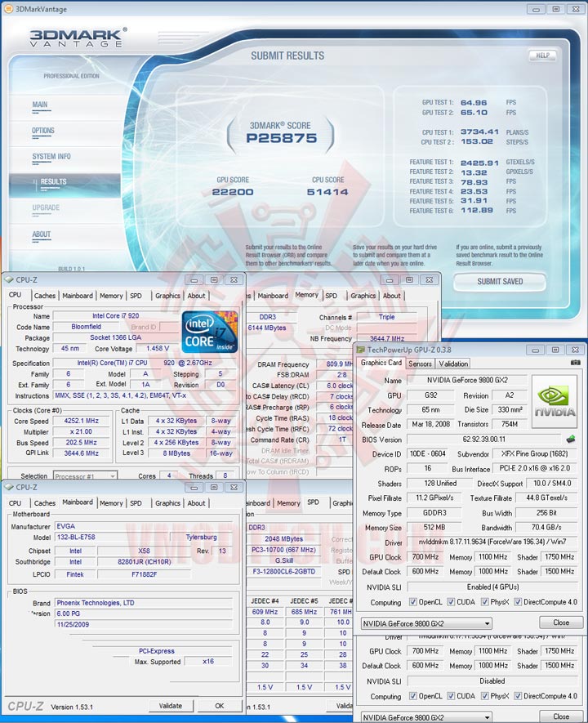Open GPU selector dropdown above SLI Disabled GPU-Z

pos(426,623)
